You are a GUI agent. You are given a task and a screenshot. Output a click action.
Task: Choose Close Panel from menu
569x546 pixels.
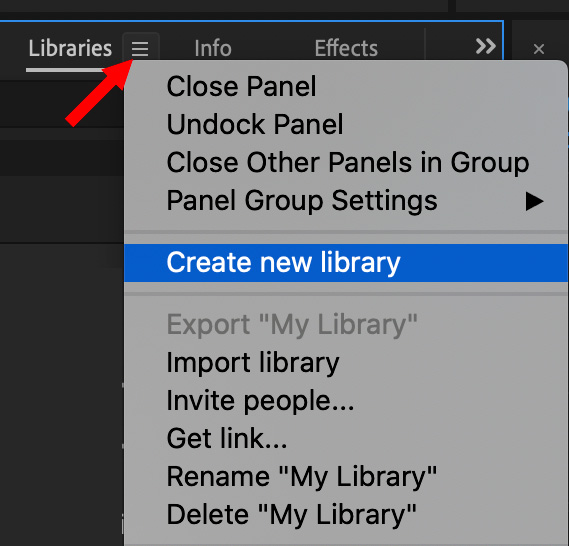pos(346,86)
